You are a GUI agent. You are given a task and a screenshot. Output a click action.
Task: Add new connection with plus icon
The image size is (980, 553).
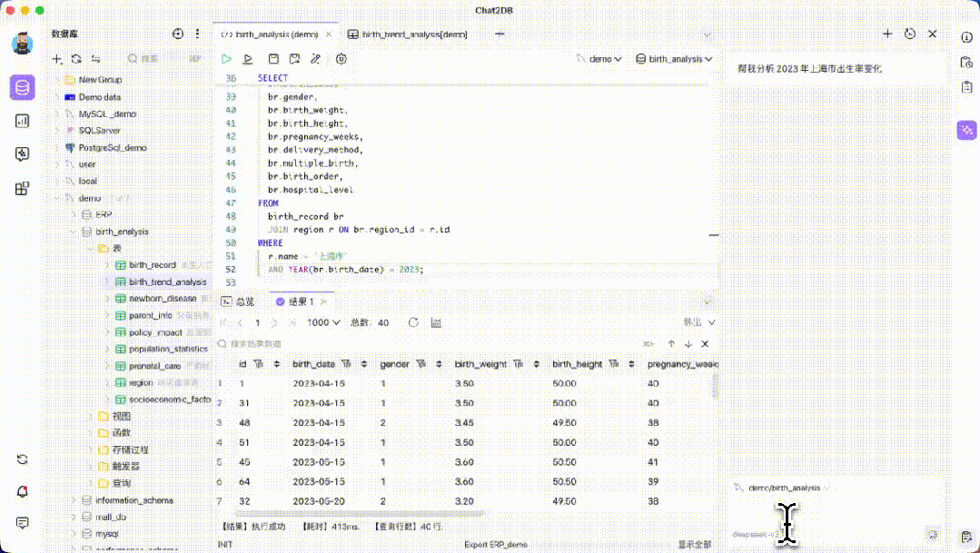pos(57,59)
